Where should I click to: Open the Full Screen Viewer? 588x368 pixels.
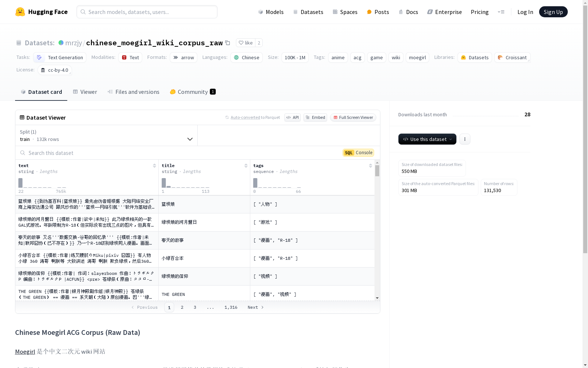[x=353, y=117]
